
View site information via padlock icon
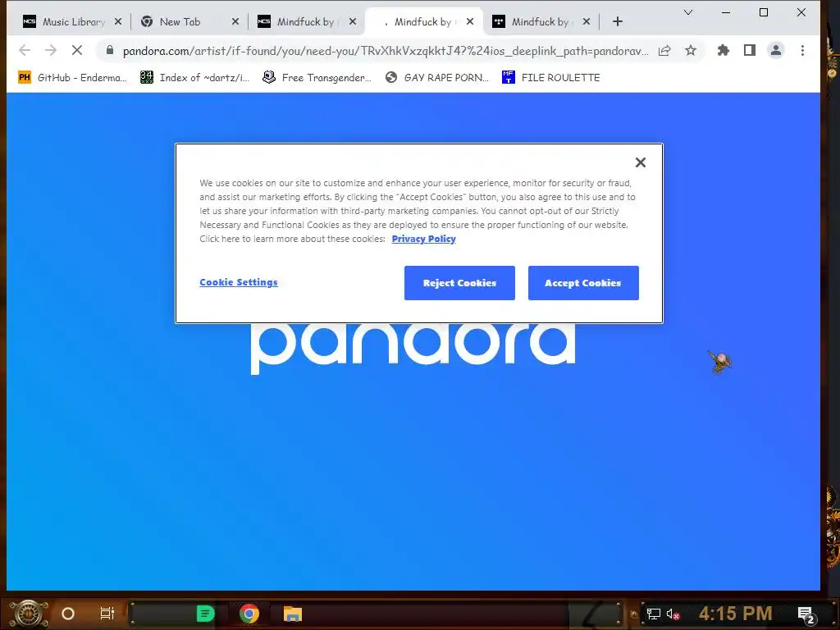110,50
